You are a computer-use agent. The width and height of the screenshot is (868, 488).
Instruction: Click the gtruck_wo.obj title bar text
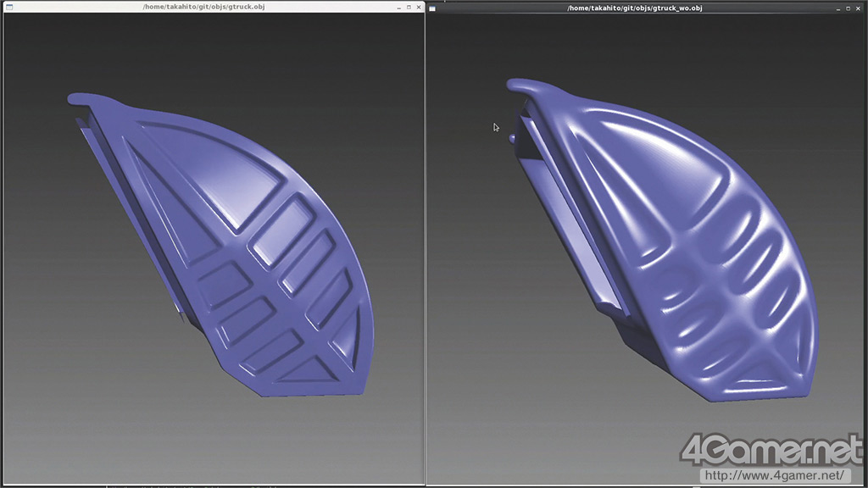pyautogui.click(x=635, y=8)
